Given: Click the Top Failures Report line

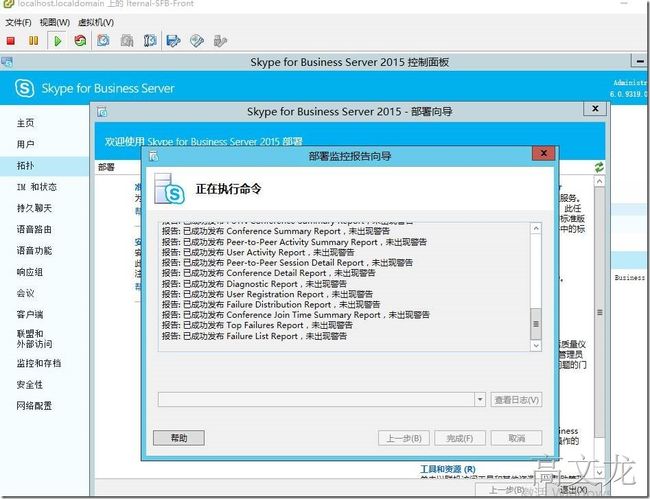Looking at the screenshot, I should pos(257,325).
